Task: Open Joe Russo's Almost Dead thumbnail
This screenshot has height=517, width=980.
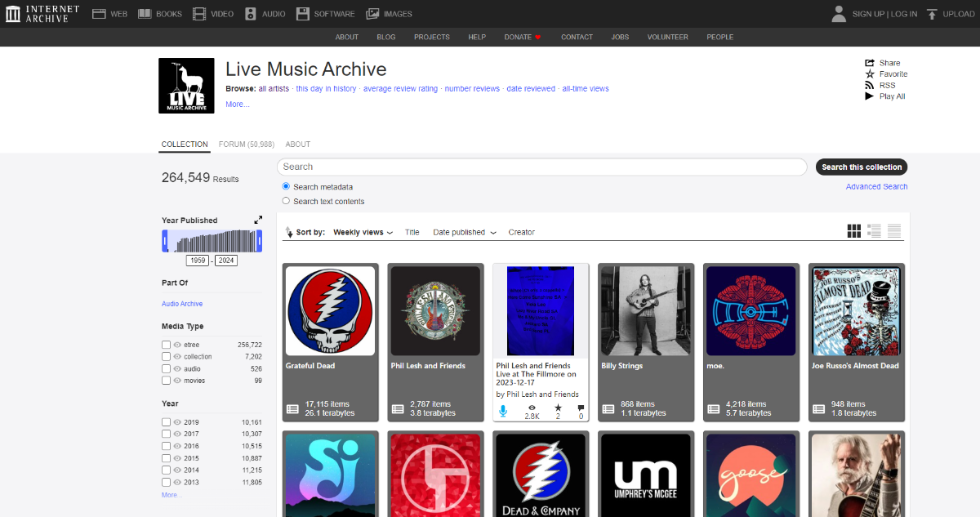Action: (x=857, y=311)
